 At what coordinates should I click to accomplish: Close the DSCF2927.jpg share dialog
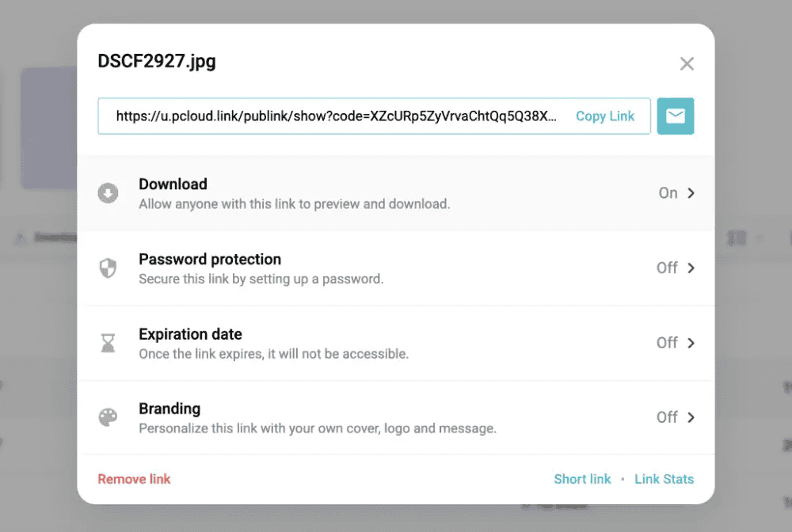point(687,64)
